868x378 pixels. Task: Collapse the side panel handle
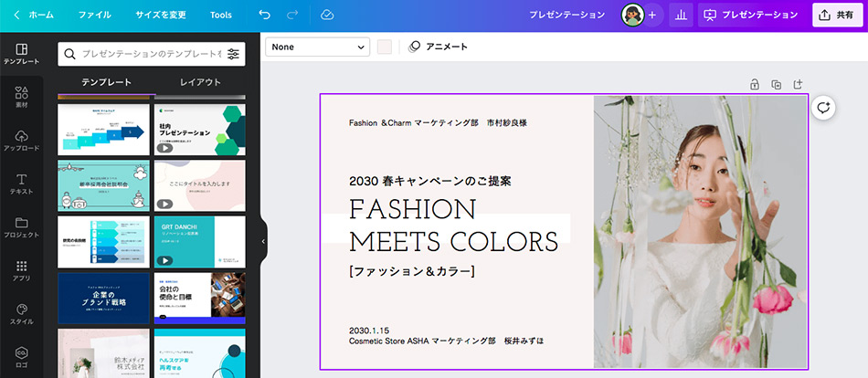click(263, 241)
